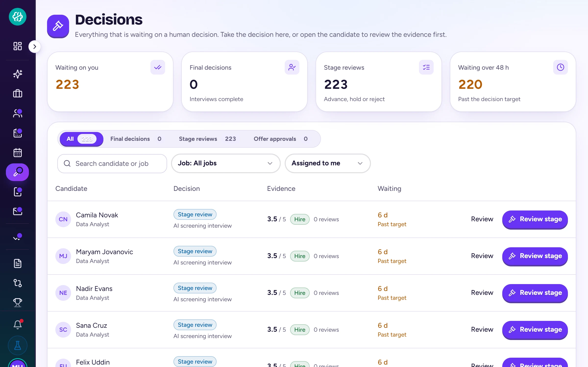Select the Decisions gavel icon in sidebar
Image resolution: width=588 pixels, height=367 pixels.
(x=17, y=172)
